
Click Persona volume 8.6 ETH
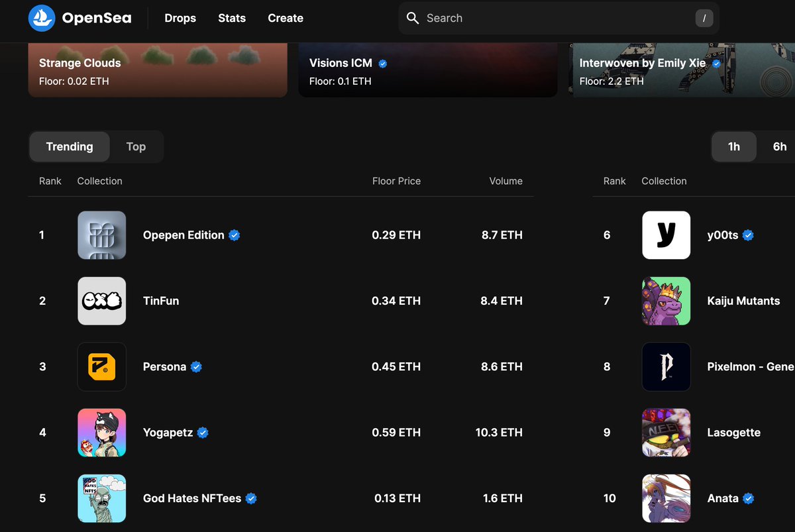(x=502, y=366)
